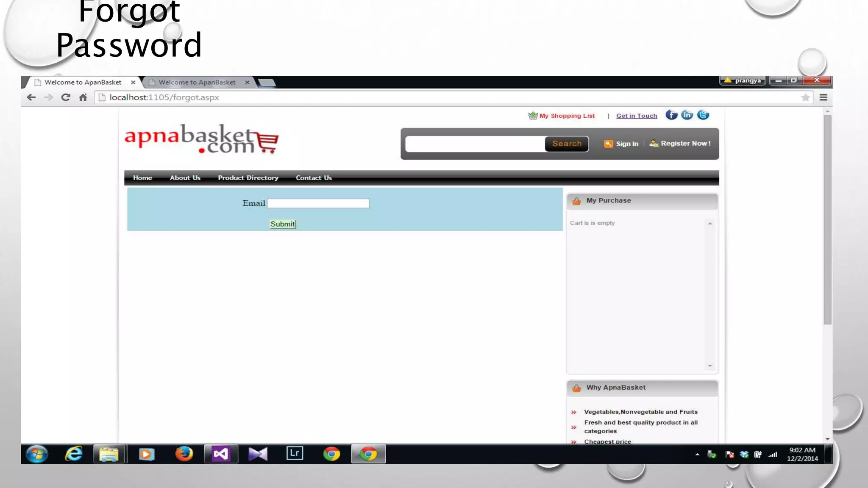Click the Sign In link
Viewport: 868px width, 488px height.
pyautogui.click(x=627, y=144)
